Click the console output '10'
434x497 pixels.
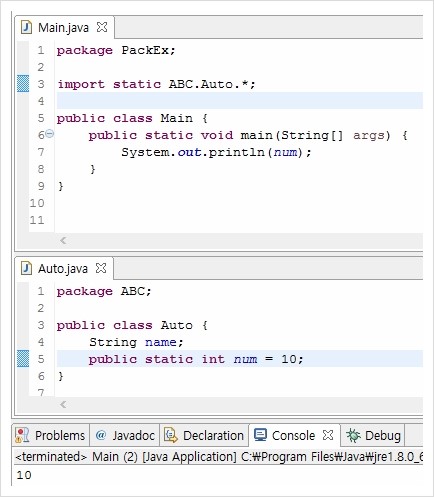tap(24, 475)
